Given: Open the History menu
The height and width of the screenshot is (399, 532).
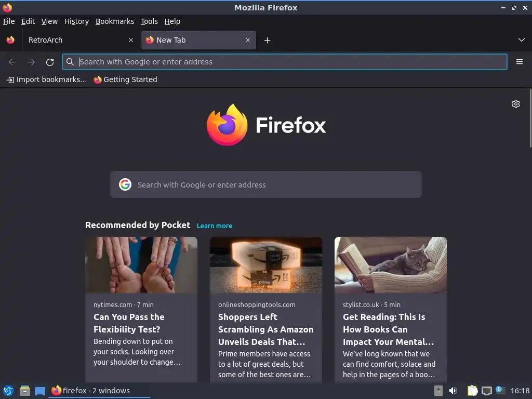Looking at the screenshot, I should click(77, 21).
